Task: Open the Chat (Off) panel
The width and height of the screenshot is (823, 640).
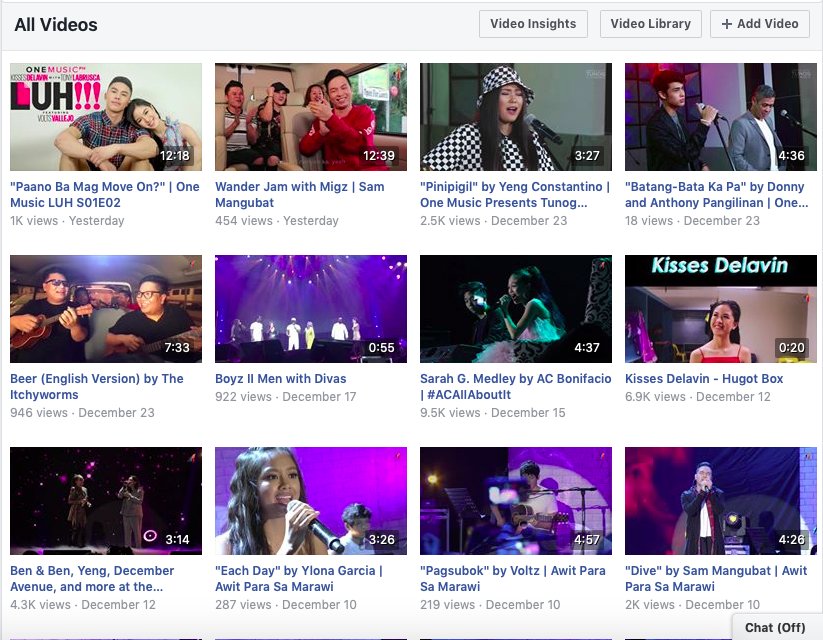Action: [776, 627]
